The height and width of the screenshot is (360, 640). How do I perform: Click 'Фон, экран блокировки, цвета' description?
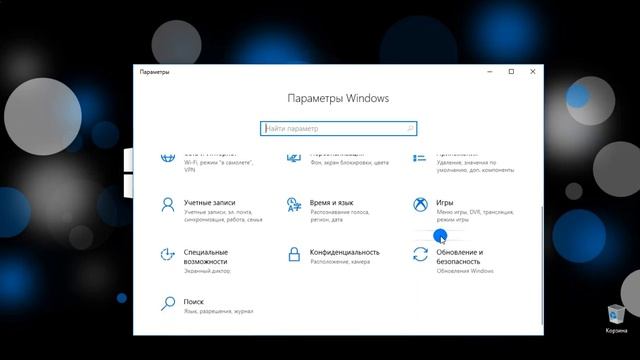click(x=349, y=162)
